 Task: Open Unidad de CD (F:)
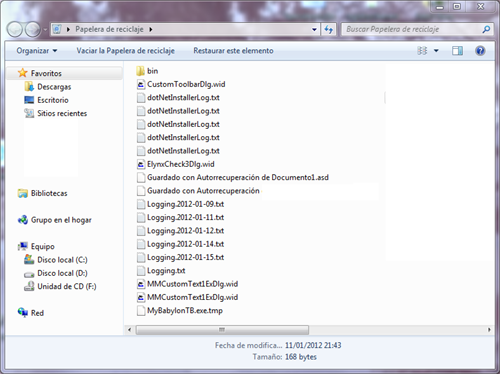pyautogui.click(x=67, y=287)
